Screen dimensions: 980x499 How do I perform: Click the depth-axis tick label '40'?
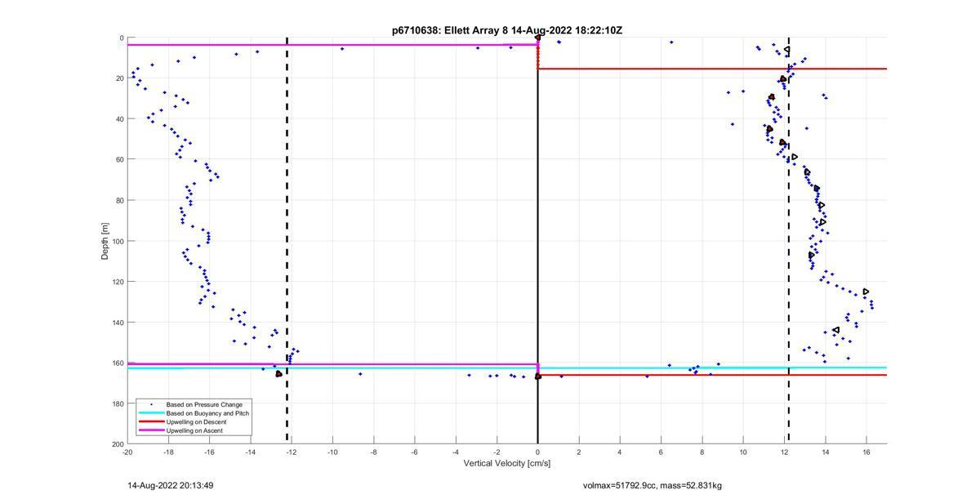(119, 119)
